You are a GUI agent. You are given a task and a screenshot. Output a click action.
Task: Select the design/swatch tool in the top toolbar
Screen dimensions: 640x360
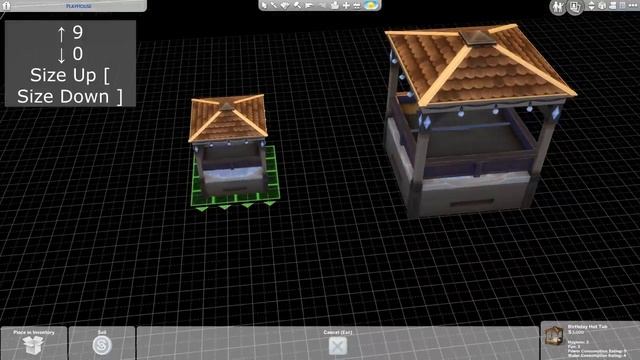click(285, 5)
